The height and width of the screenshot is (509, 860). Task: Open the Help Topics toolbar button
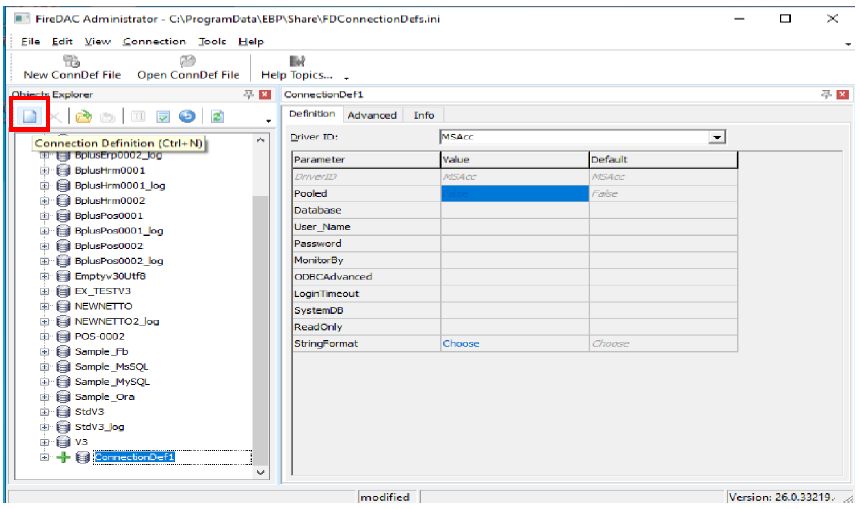click(x=296, y=68)
